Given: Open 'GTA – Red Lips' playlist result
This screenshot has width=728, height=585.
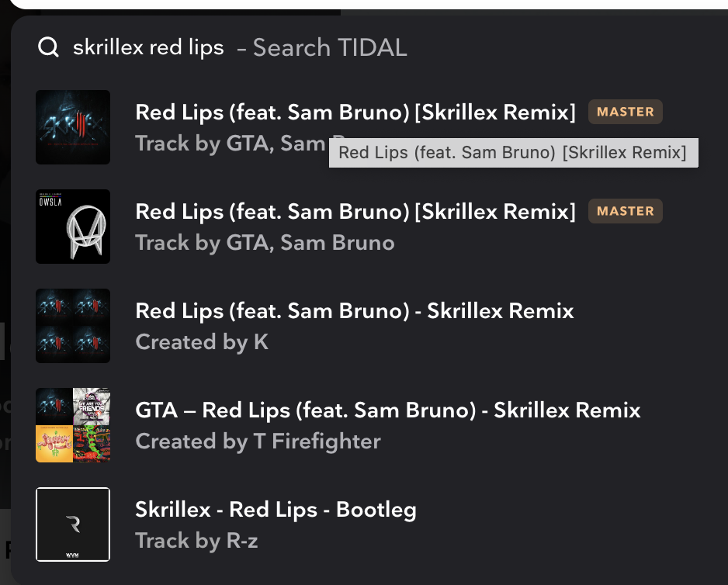Looking at the screenshot, I should 388,410.
